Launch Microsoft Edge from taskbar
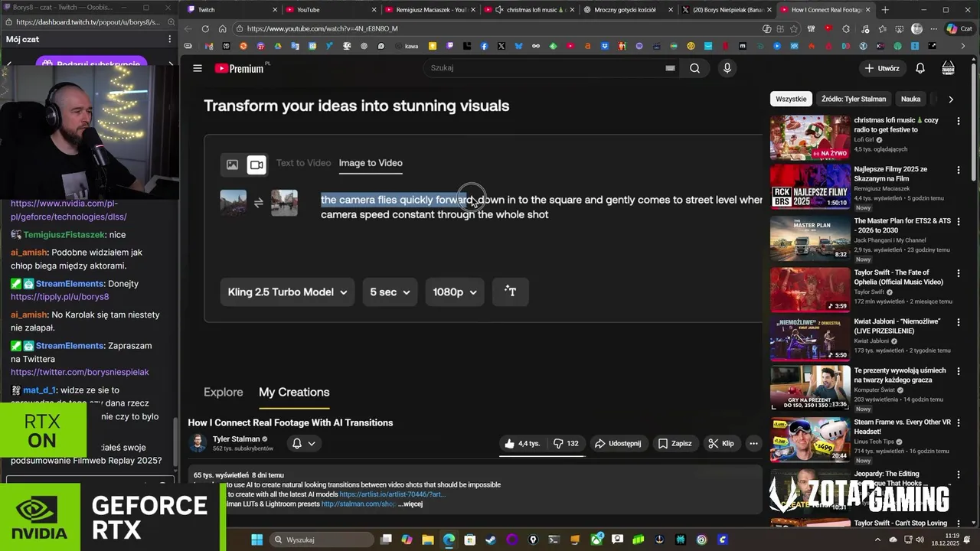Viewport: 980px width, 551px height. point(449,540)
